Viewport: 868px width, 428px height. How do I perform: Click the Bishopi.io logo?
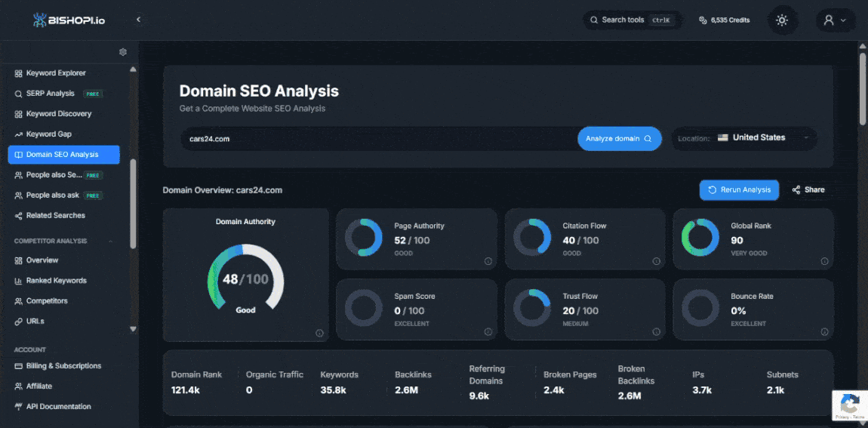coord(69,20)
